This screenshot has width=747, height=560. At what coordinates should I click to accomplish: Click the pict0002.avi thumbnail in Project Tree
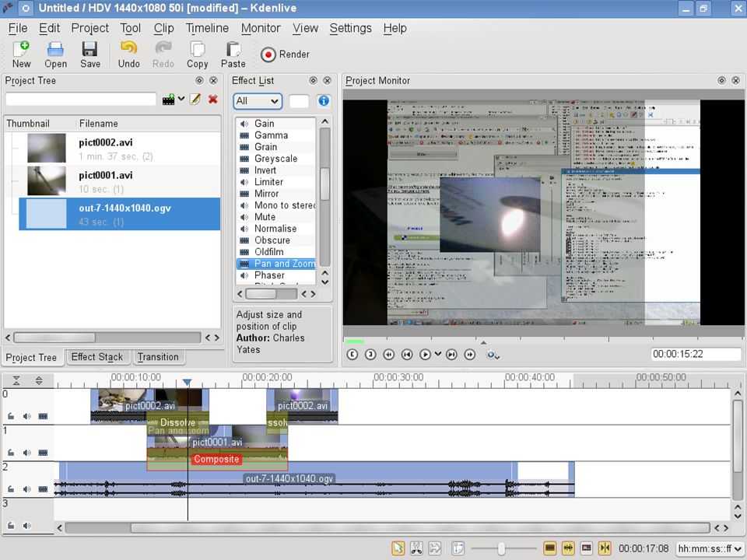(47, 148)
